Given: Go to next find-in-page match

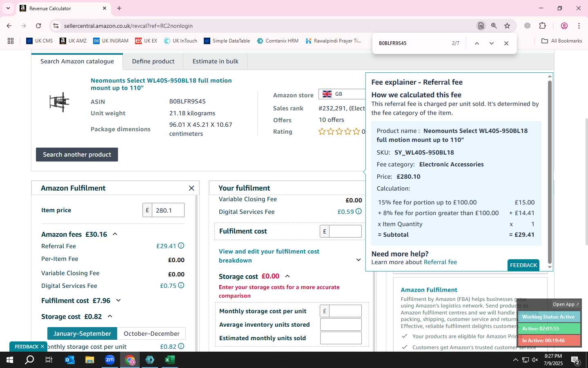Looking at the screenshot, I should point(492,43).
